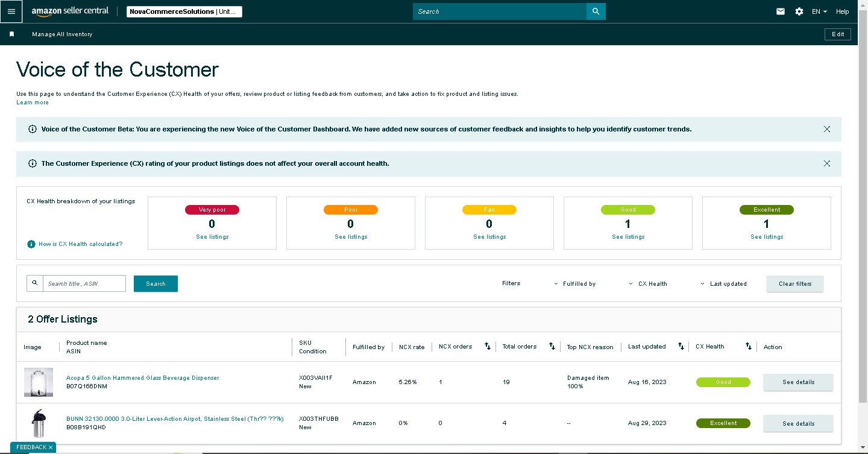Click the Top NCX reason column header
The height and width of the screenshot is (454, 868).
pyautogui.click(x=590, y=347)
